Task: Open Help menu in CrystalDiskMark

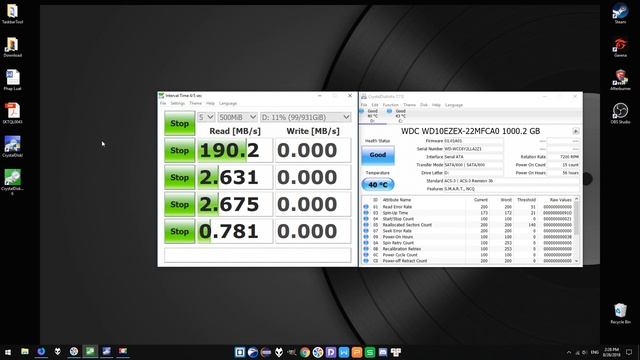Action: [x=210, y=103]
